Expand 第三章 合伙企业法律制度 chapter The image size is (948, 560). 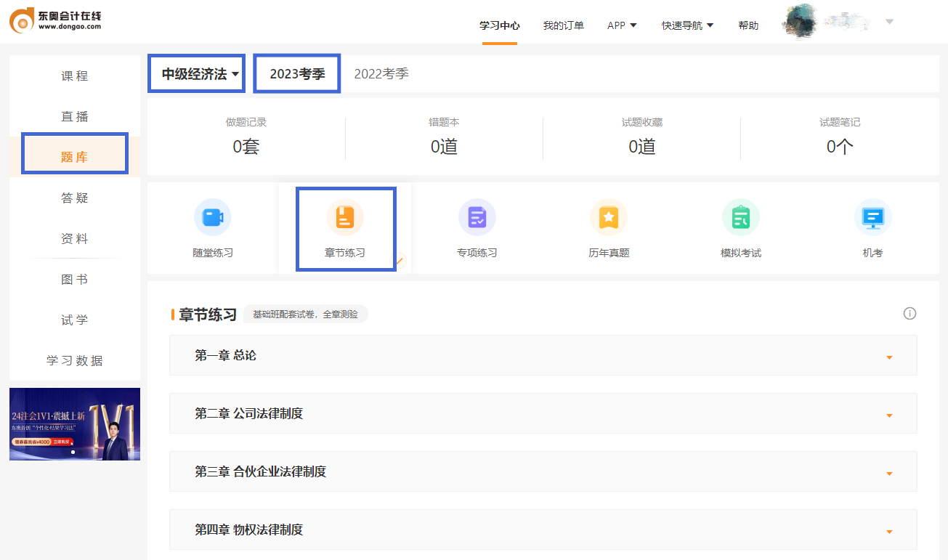pyautogui.click(x=543, y=472)
